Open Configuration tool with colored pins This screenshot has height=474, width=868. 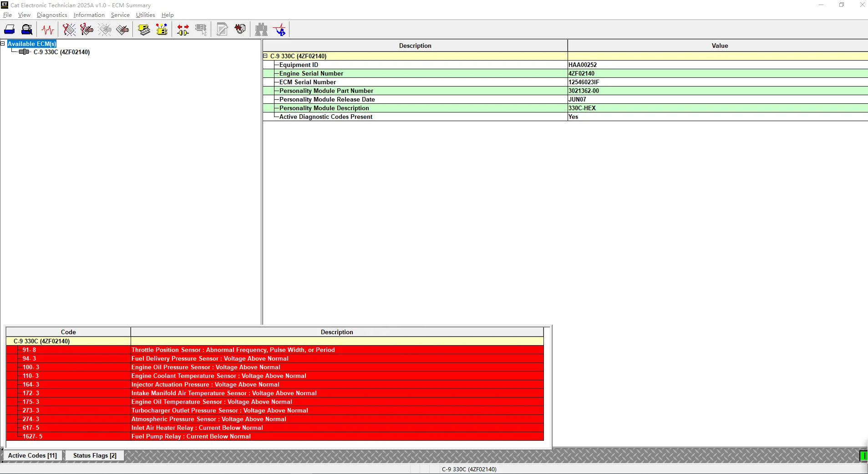pyautogui.click(x=162, y=30)
